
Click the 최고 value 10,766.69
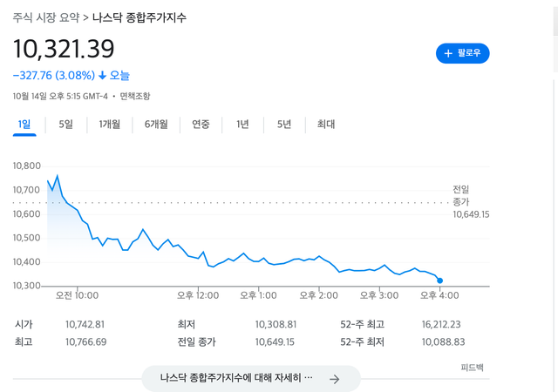(85, 341)
